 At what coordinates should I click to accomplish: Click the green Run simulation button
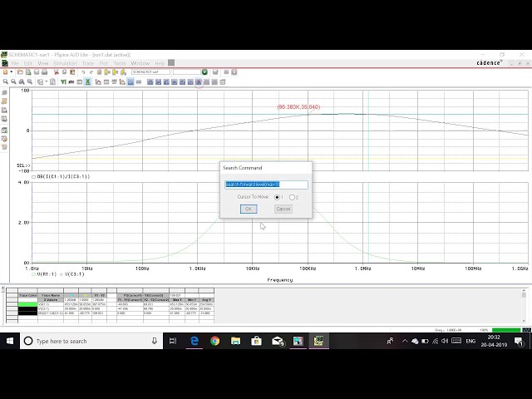(204, 72)
